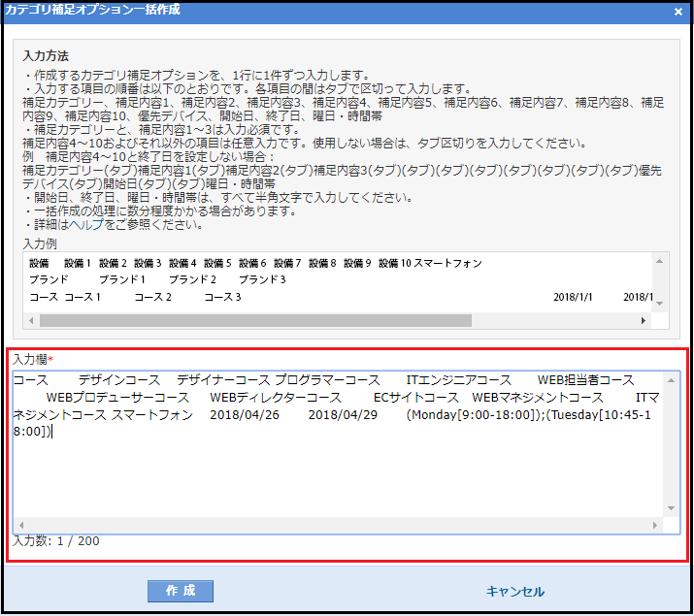Click WEBディレクターコース in the input text
The width and height of the screenshot is (694, 616).
click(x=276, y=398)
